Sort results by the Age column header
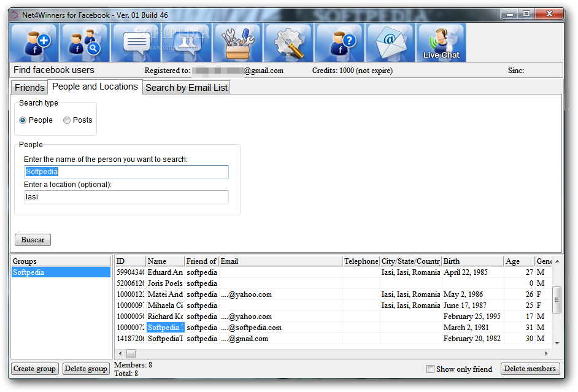This screenshot has height=392, width=578. [x=519, y=261]
